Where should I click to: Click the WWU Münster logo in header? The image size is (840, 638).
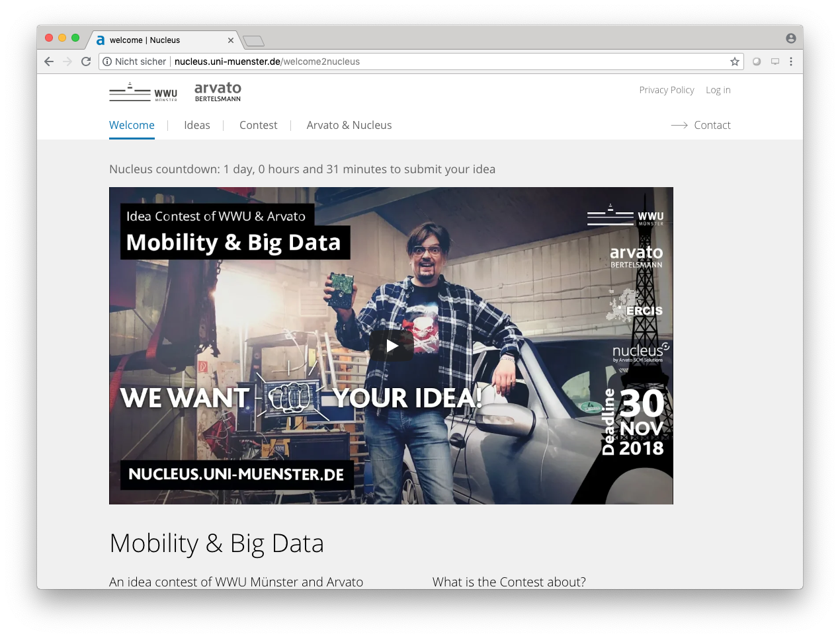tap(144, 92)
